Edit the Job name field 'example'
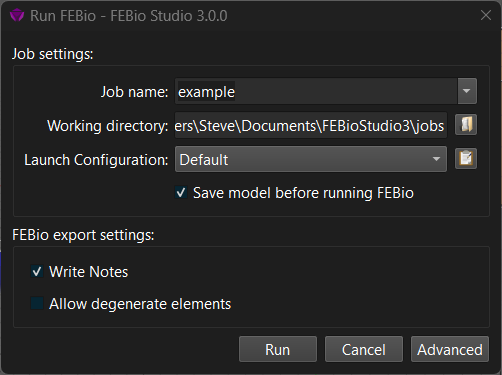The image size is (502, 375). [x=316, y=91]
